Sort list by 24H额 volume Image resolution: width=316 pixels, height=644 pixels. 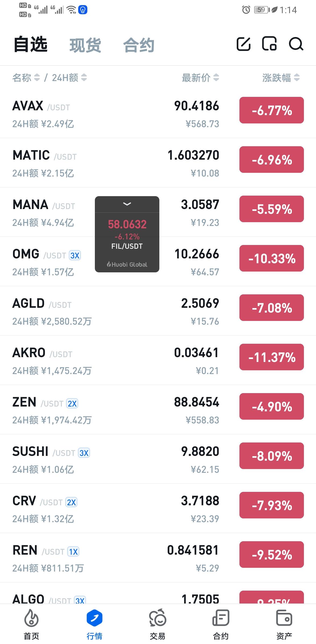69,78
